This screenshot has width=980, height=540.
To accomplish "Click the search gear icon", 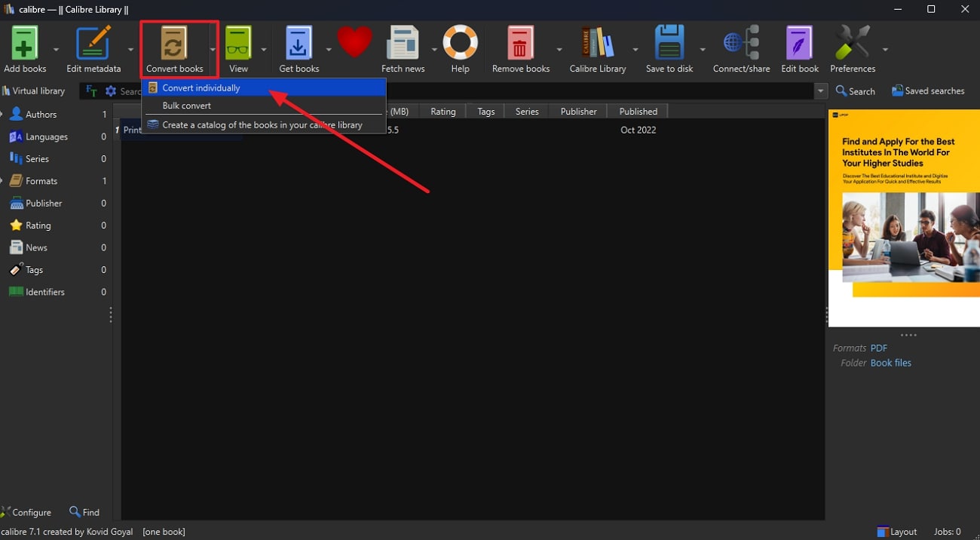I will 112,91.
